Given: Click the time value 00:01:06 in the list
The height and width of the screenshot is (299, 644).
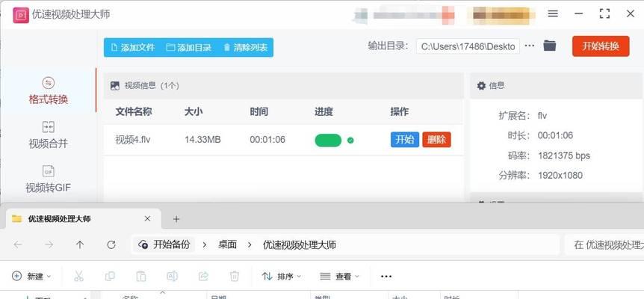Looking at the screenshot, I should click(x=267, y=140).
